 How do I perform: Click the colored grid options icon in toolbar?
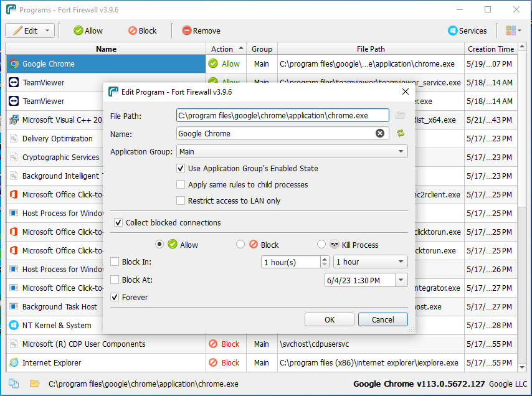513,31
